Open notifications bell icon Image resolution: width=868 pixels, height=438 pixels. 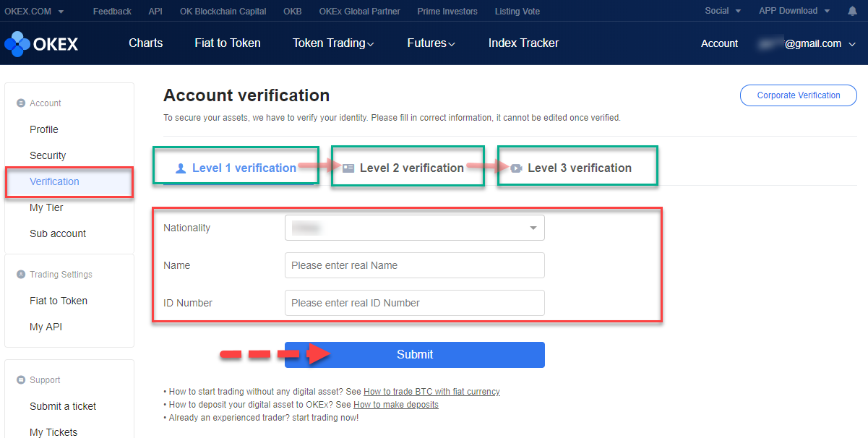852,11
